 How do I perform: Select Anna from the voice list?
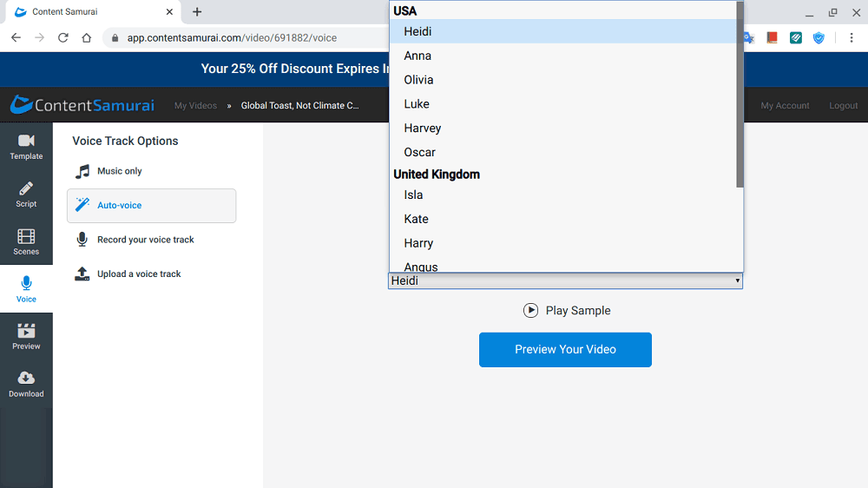tap(418, 56)
